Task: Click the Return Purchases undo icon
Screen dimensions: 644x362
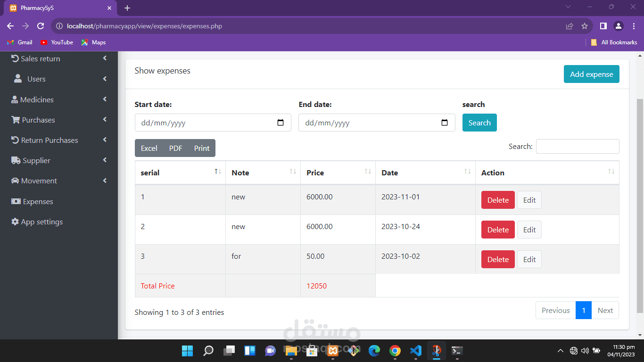Action: tap(15, 140)
